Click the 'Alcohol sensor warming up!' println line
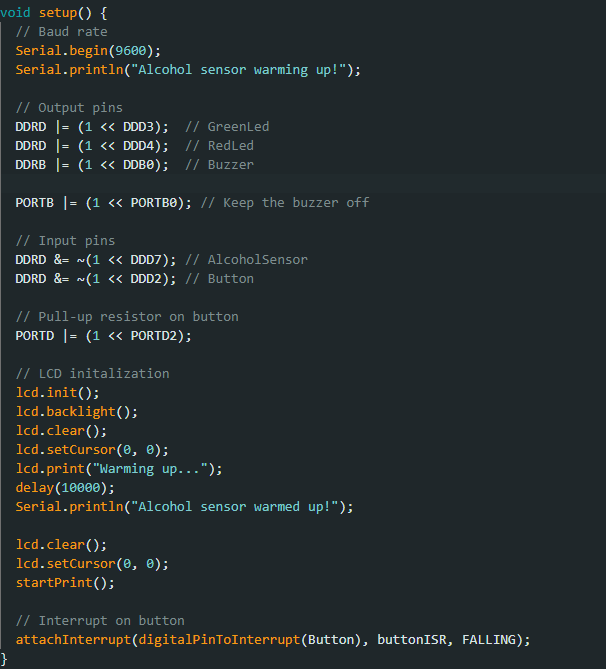 (188, 70)
